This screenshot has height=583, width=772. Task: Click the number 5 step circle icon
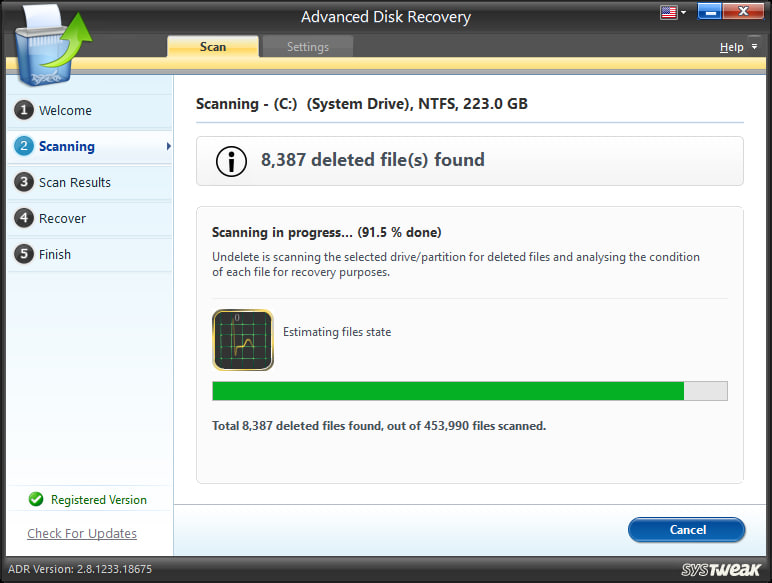tap(24, 254)
